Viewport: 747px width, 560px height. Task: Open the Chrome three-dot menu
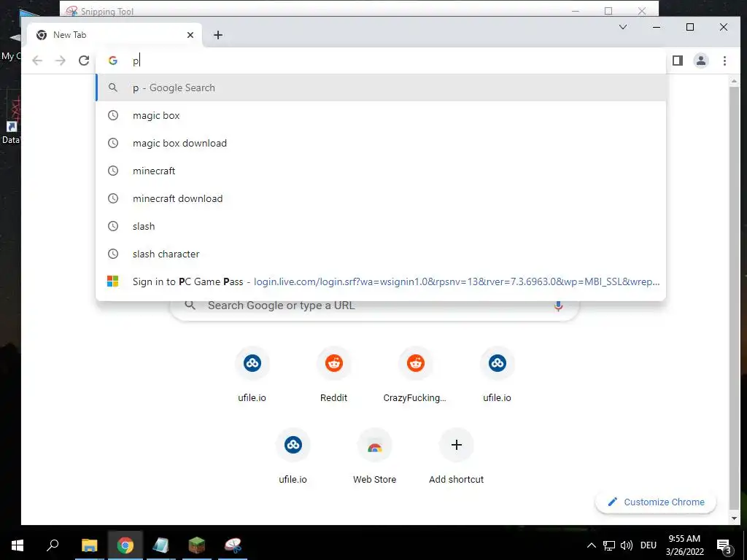point(724,61)
